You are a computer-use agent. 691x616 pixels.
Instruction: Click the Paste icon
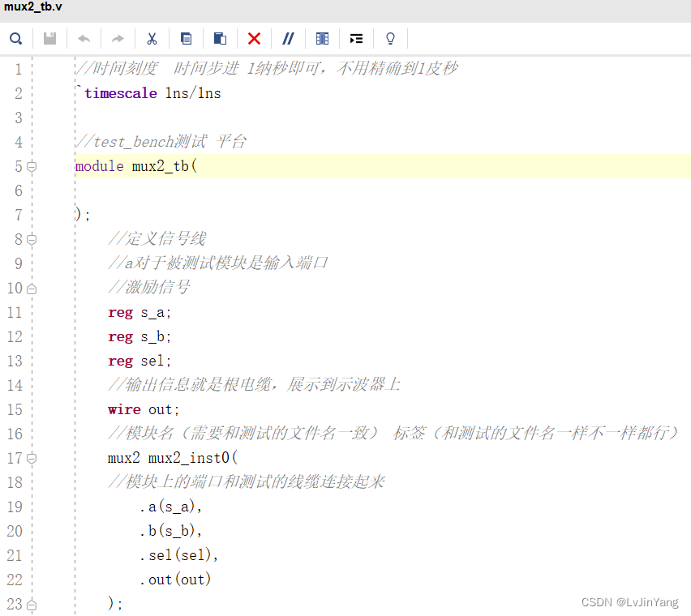coord(220,39)
